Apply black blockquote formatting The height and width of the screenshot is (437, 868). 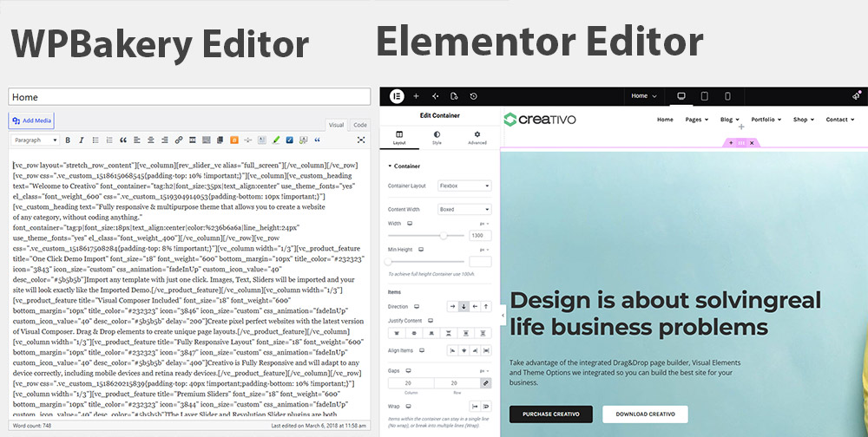click(x=123, y=140)
